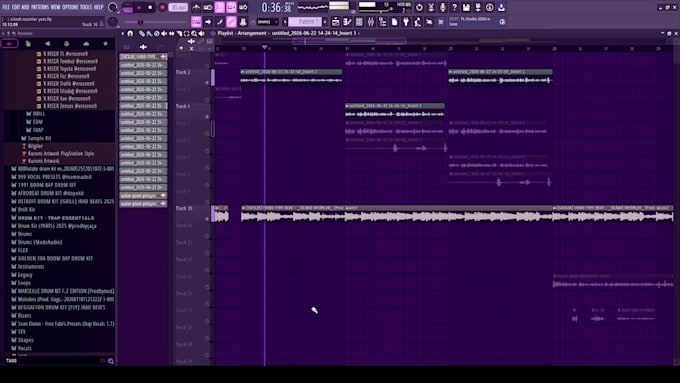The image size is (680, 383).
Task: Stop playback with the stop button
Action: click(x=150, y=7)
